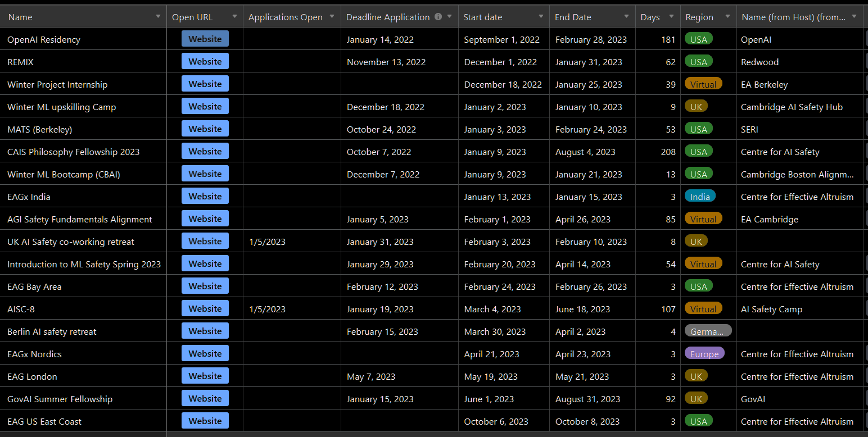
Task: Open the Website link for REMIX
Action: pos(205,61)
